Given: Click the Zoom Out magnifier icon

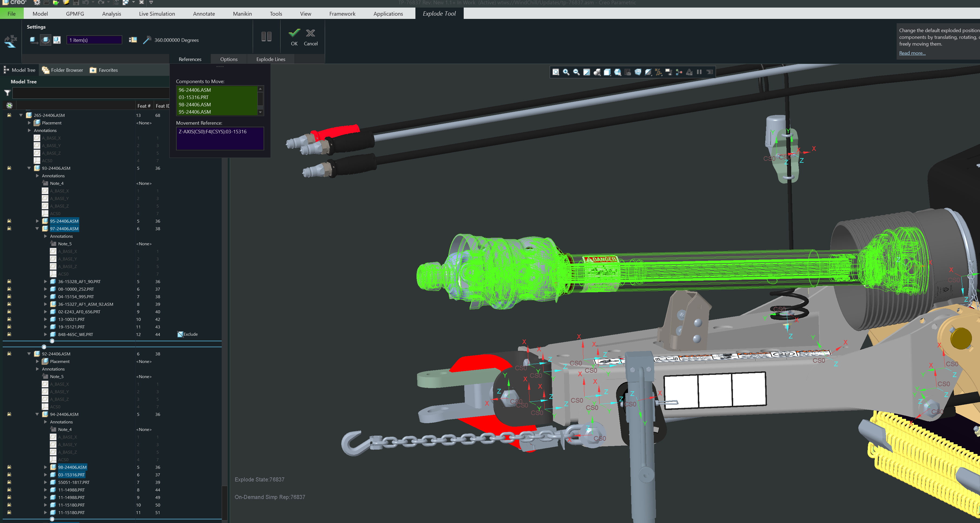Looking at the screenshot, I should click(x=576, y=72).
